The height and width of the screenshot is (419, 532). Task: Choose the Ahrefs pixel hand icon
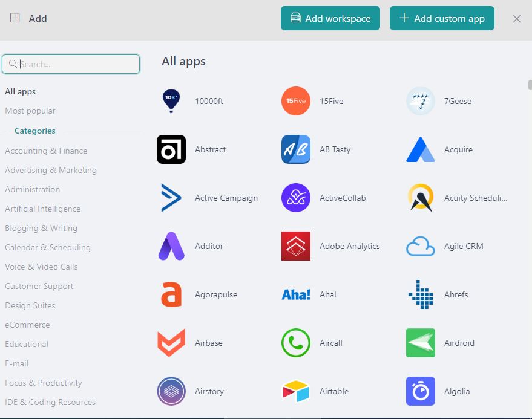click(421, 294)
